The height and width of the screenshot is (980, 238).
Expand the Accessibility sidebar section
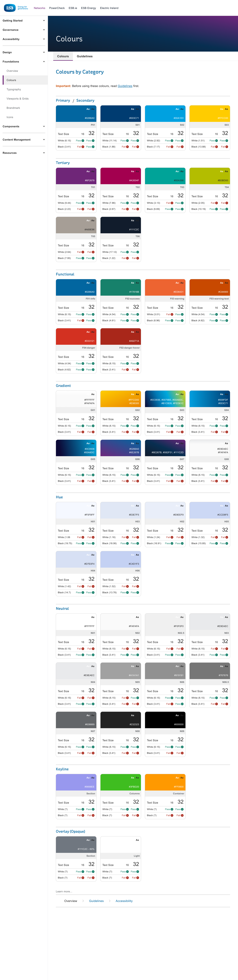pyautogui.click(x=24, y=39)
